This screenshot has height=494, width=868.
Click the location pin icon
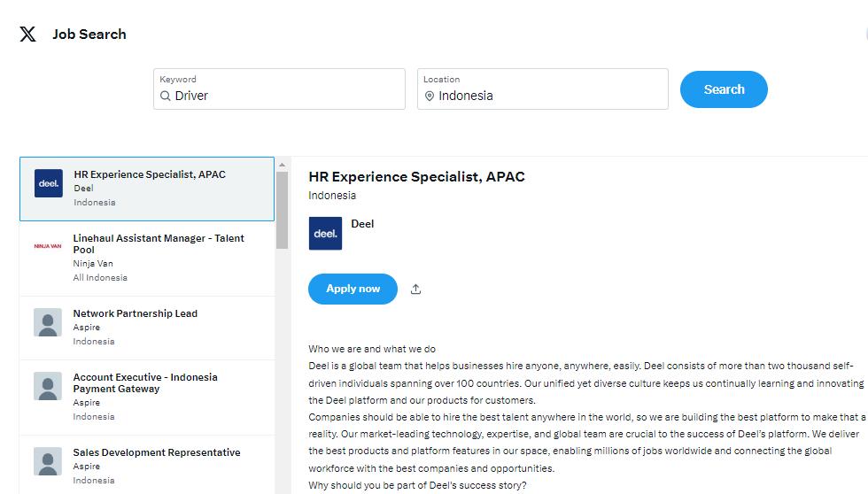coord(429,96)
